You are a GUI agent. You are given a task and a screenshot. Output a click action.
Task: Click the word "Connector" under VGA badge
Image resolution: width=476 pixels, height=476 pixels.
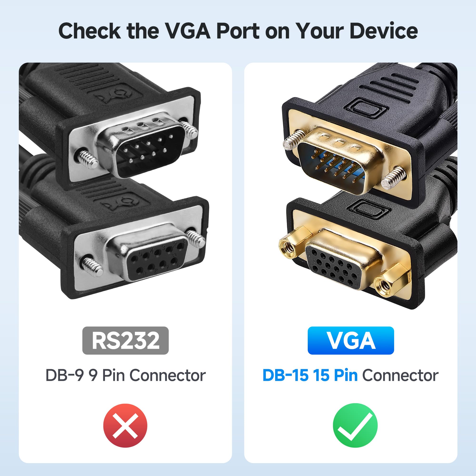(400, 375)
